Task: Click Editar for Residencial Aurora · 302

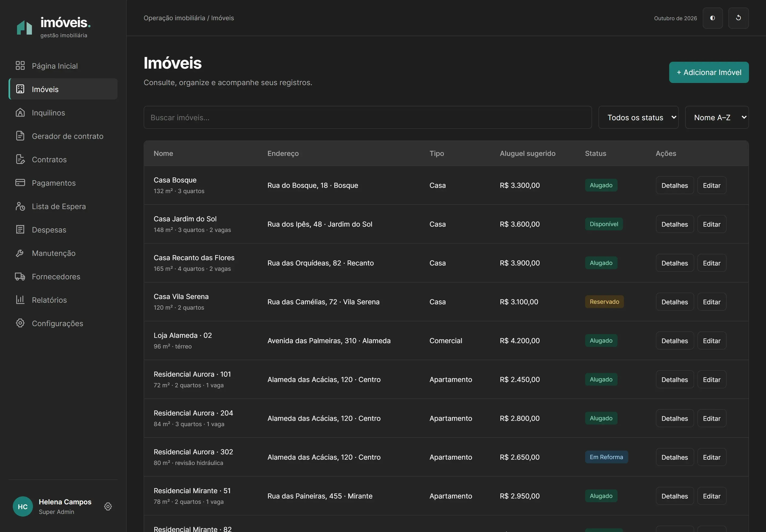Action: [711, 457]
